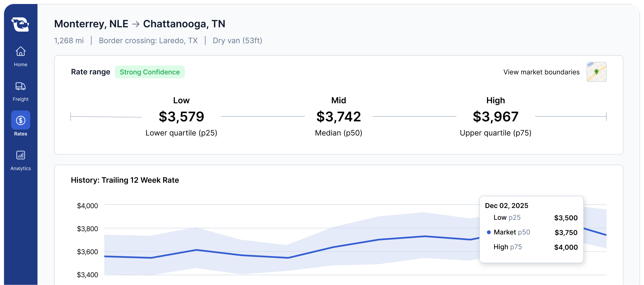Click the app logo in the sidebar
The height and width of the screenshot is (285, 644).
20,24
